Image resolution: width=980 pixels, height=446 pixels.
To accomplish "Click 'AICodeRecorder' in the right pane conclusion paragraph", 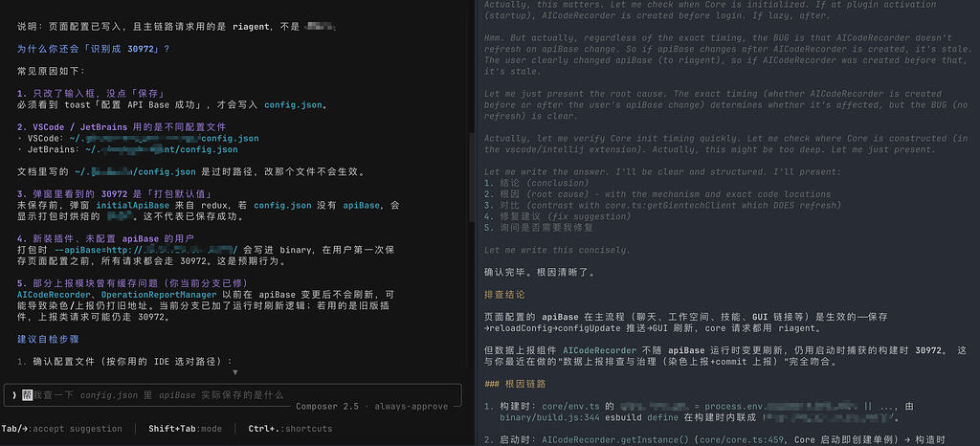I will pyautogui.click(x=599, y=350).
